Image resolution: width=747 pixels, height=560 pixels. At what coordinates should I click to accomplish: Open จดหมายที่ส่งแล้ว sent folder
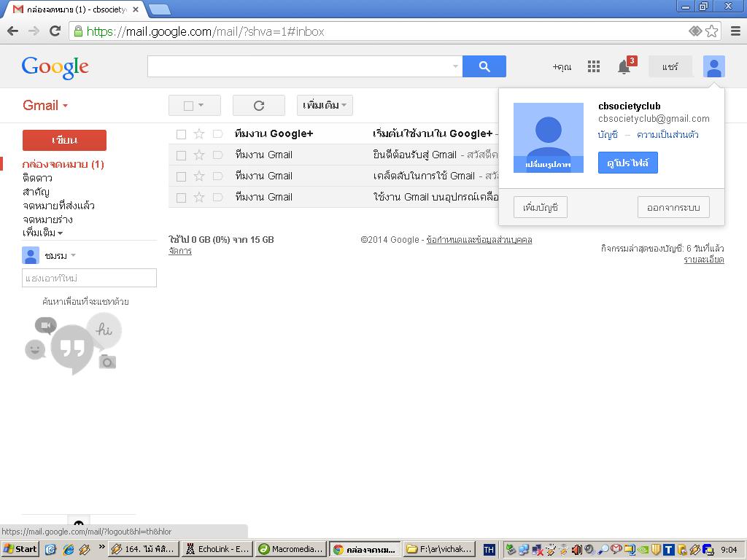(58, 206)
